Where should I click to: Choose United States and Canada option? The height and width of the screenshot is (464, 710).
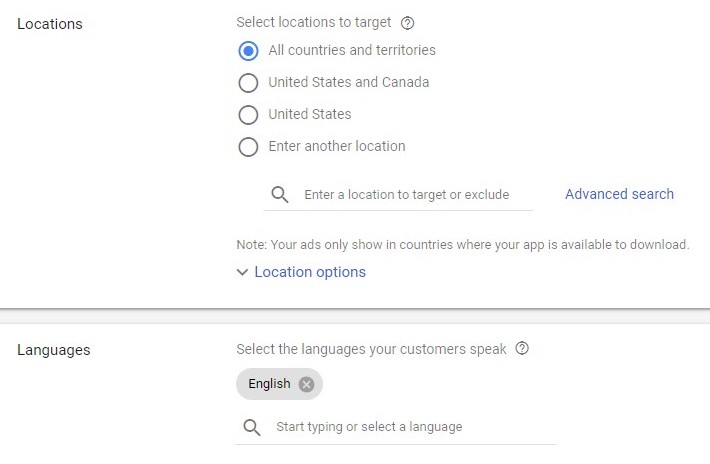tap(248, 83)
